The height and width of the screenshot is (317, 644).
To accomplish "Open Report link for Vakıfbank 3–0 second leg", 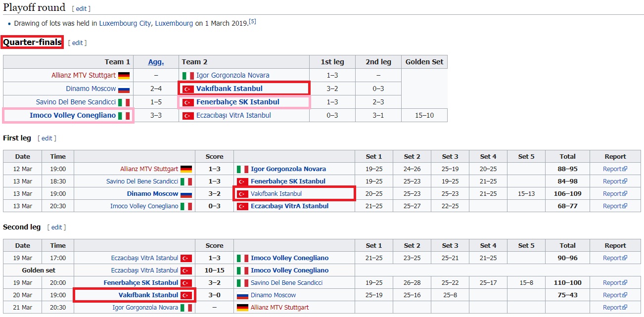I will 615,295.
